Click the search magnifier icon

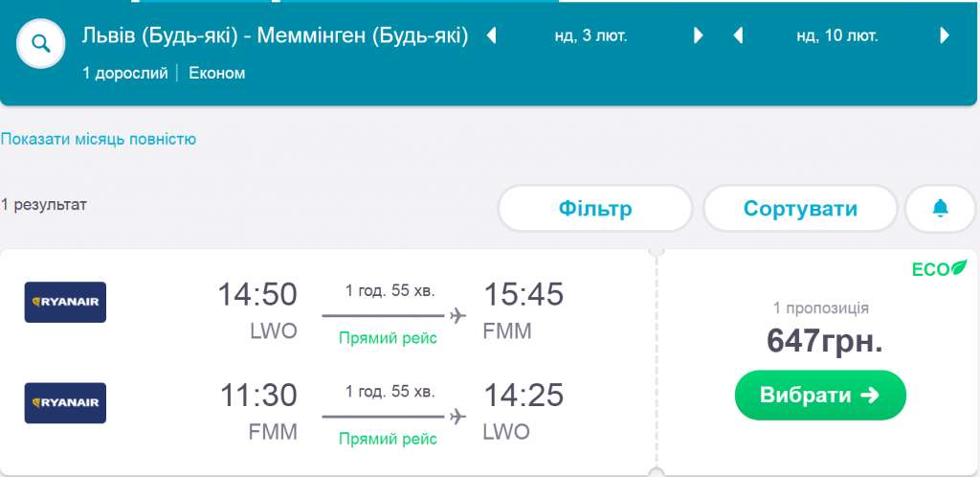click(x=40, y=44)
